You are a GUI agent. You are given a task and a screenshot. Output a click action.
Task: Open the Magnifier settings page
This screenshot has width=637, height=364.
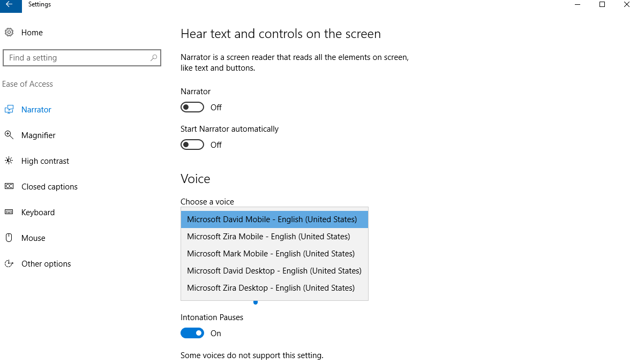(x=39, y=135)
